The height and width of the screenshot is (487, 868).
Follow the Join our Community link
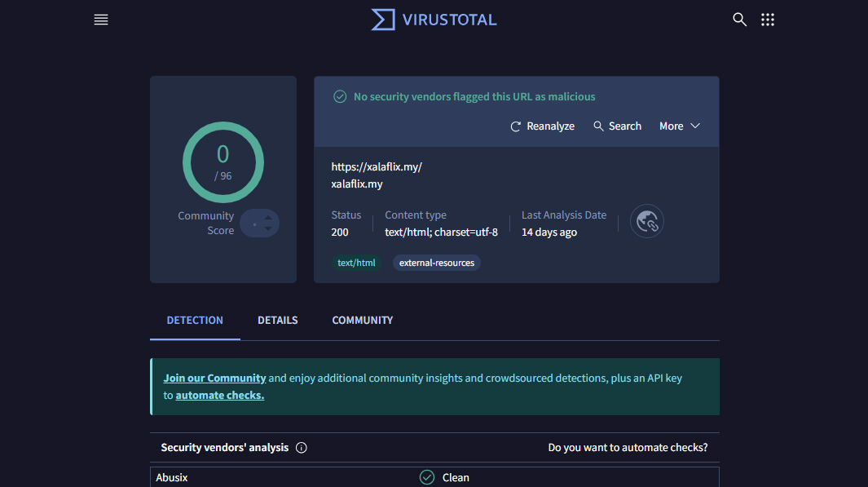pyautogui.click(x=214, y=379)
